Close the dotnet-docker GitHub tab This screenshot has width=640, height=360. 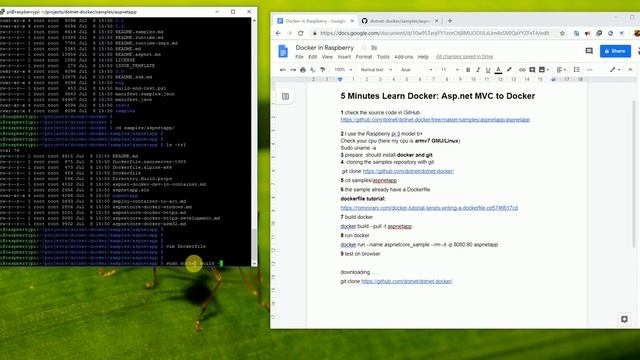point(436,21)
